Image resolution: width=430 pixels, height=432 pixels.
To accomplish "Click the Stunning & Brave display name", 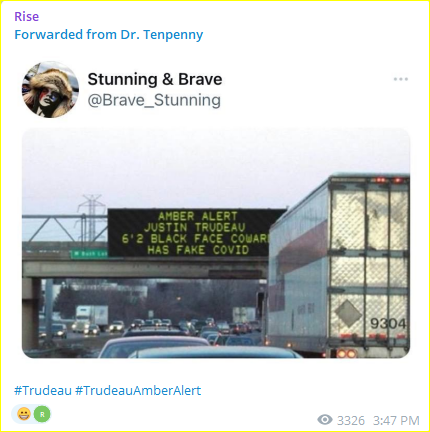I will 155,79.
